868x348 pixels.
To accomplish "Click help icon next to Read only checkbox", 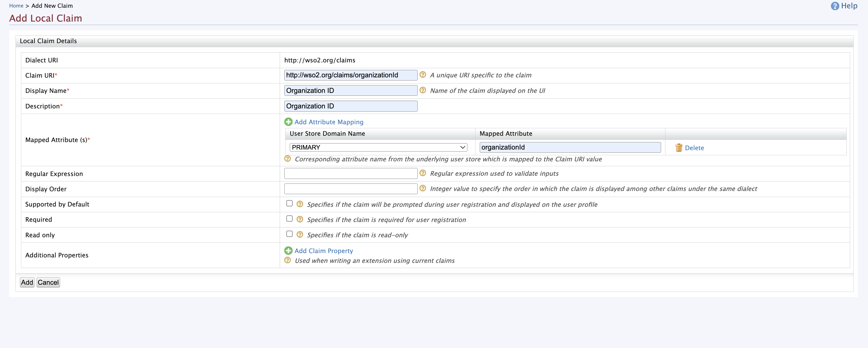I will pyautogui.click(x=300, y=234).
